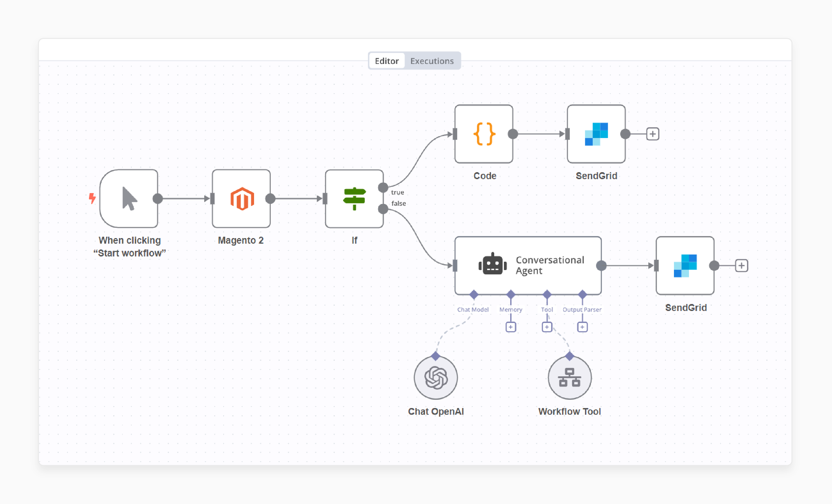
Task: Click the Chat OpenAI top diamond connector
Action: click(x=435, y=356)
